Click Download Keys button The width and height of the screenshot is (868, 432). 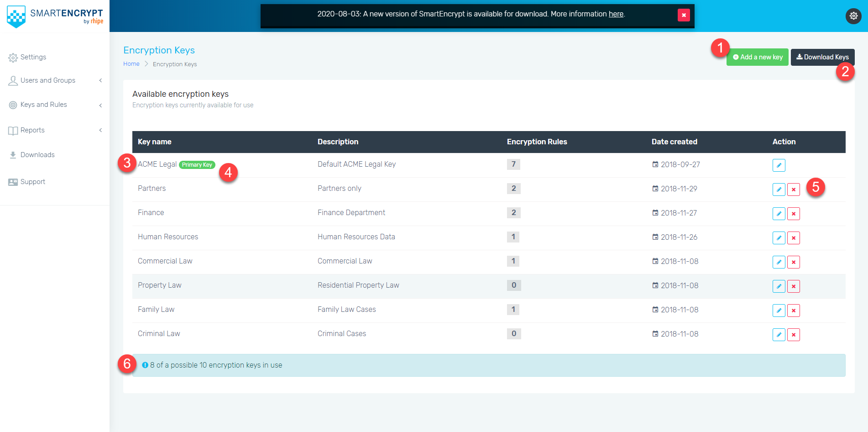tap(822, 57)
